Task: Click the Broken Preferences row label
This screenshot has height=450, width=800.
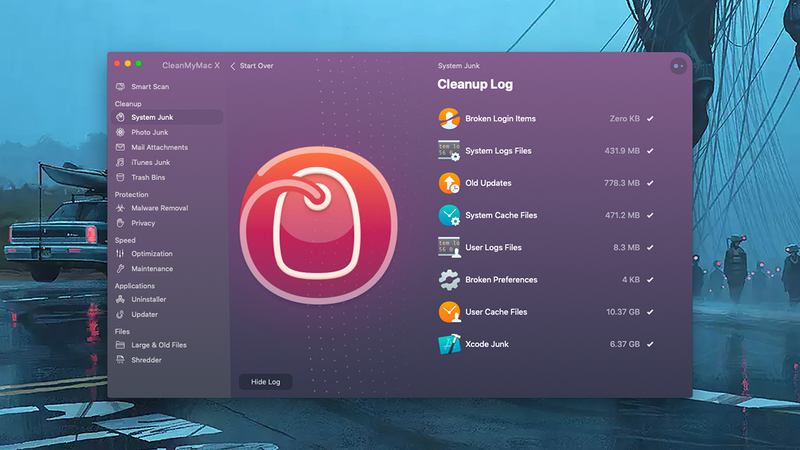Action: (x=501, y=280)
